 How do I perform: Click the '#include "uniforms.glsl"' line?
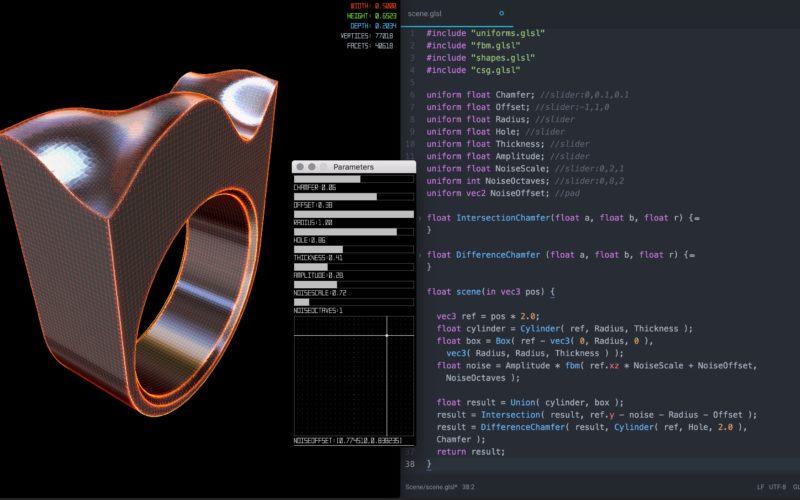(x=486, y=33)
